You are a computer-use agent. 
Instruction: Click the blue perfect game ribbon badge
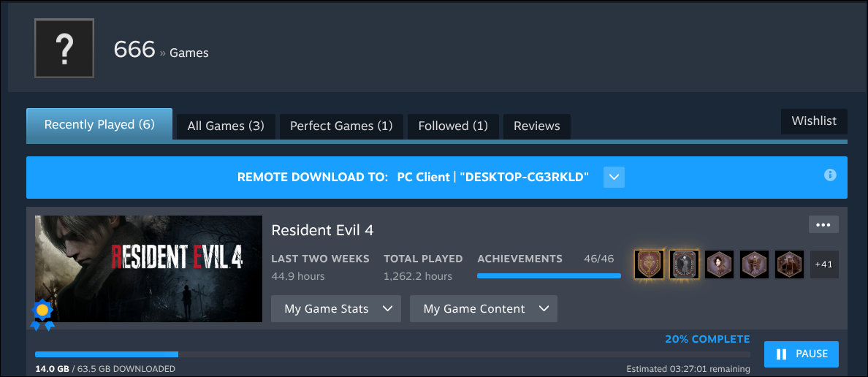point(42,316)
